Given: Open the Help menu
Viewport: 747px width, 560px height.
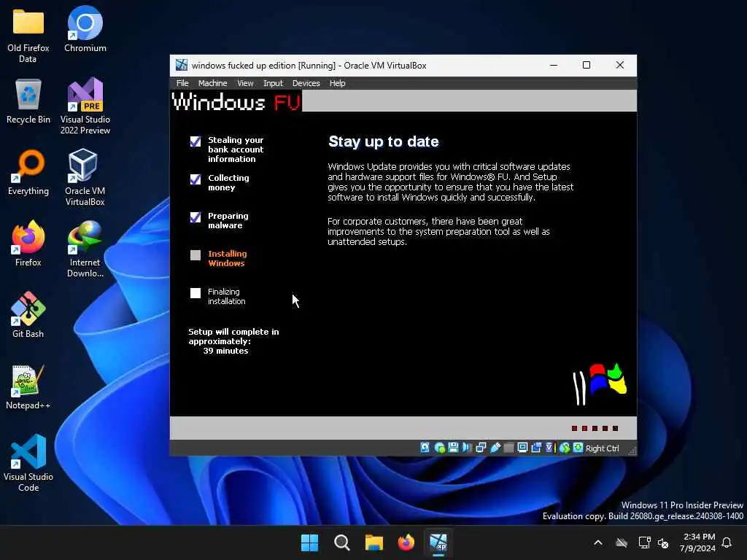Looking at the screenshot, I should (337, 83).
